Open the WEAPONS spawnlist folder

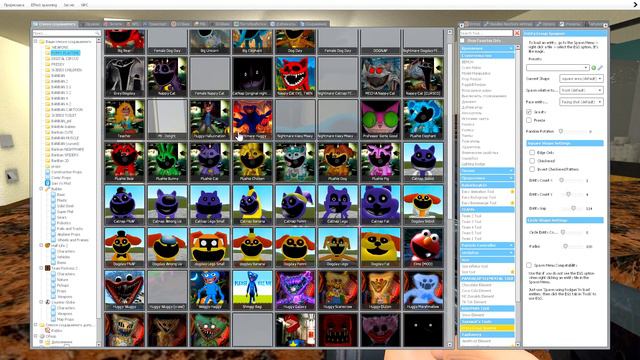pyautogui.click(x=60, y=47)
